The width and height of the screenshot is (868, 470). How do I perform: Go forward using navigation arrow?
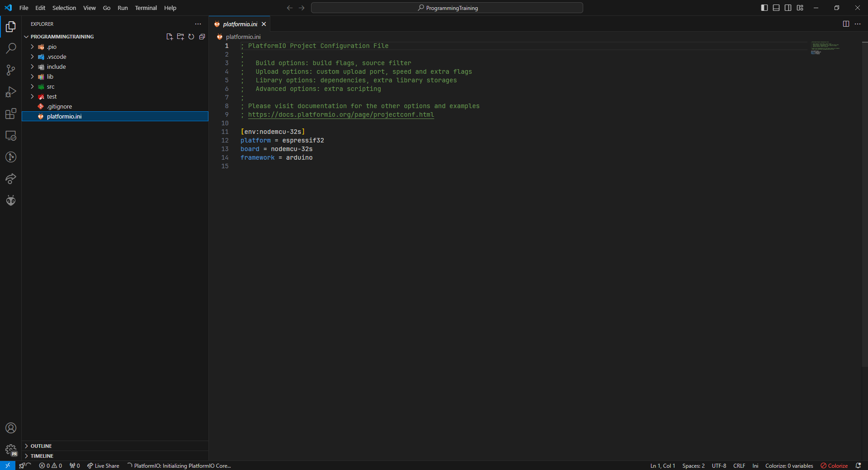(x=302, y=8)
